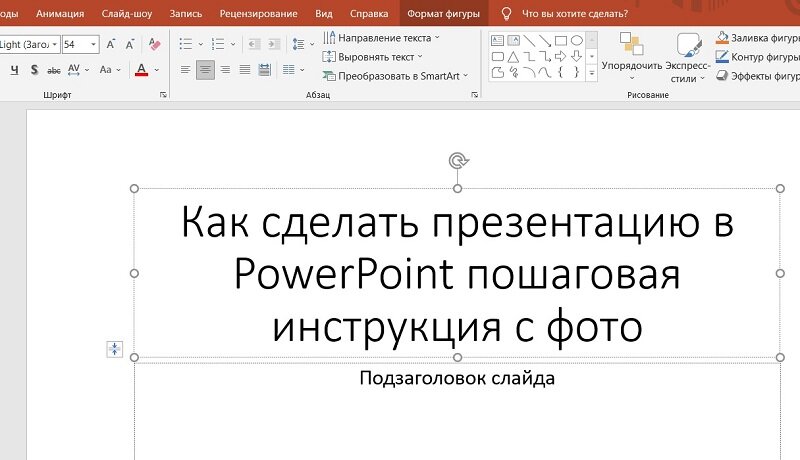Select the Scribble shape tool
Viewport: 800px width, 460px height.
coord(513,72)
